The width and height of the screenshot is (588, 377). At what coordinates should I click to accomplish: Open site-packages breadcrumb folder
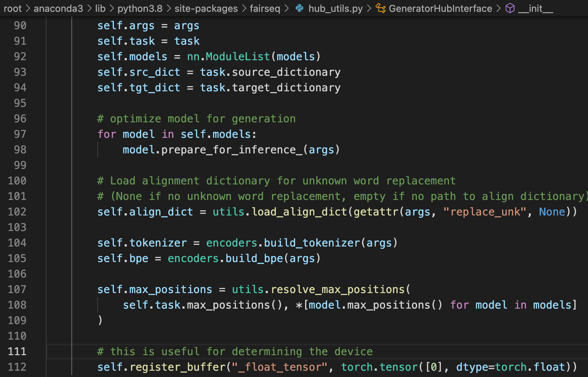pos(206,8)
